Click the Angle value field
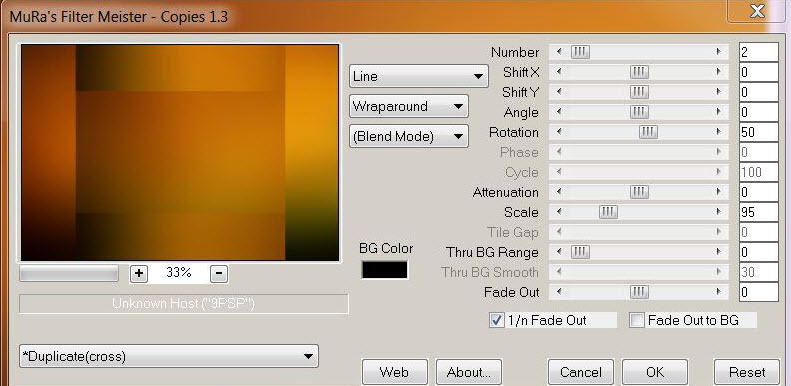Viewport: 791px width, 386px height. (x=759, y=112)
